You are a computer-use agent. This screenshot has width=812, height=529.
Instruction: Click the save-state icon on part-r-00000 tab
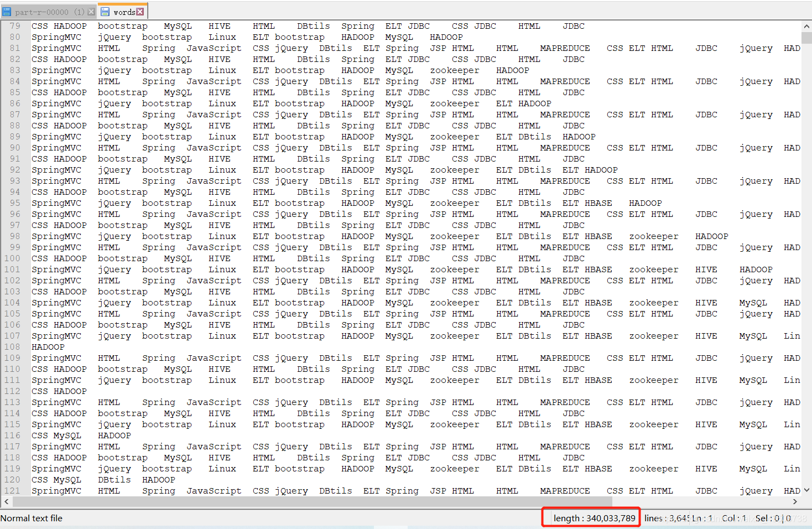coord(7,12)
